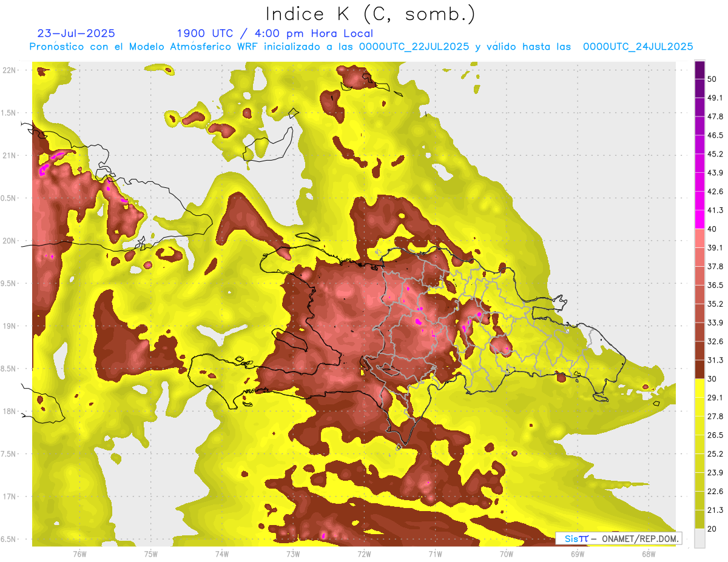
Task: Pick the bright yellow colorbar band between 29.1 and 30
Action: click(699, 389)
